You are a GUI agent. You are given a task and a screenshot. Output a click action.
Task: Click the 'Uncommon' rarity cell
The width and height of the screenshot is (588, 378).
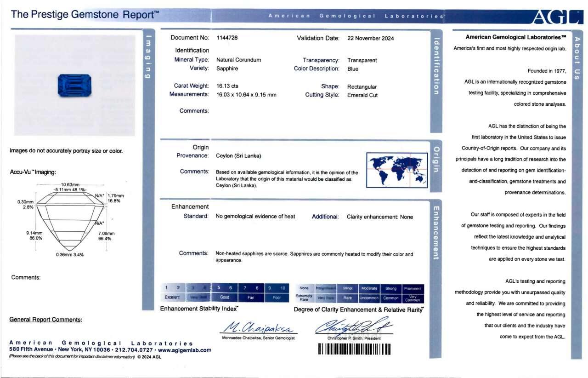click(x=369, y=298)
